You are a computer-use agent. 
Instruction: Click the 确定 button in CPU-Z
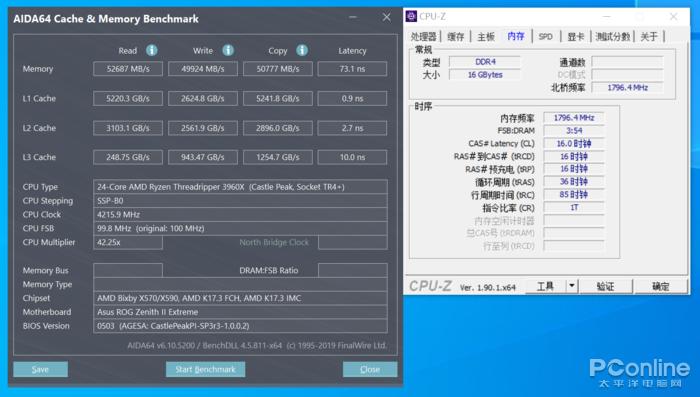[661, 286]
